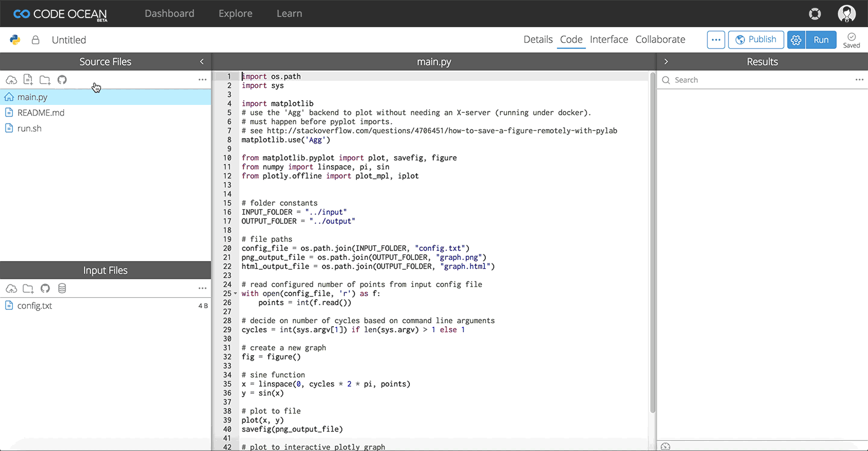
Task: Run the capsule
Action: pyautogui.click(x=821, y=39)
